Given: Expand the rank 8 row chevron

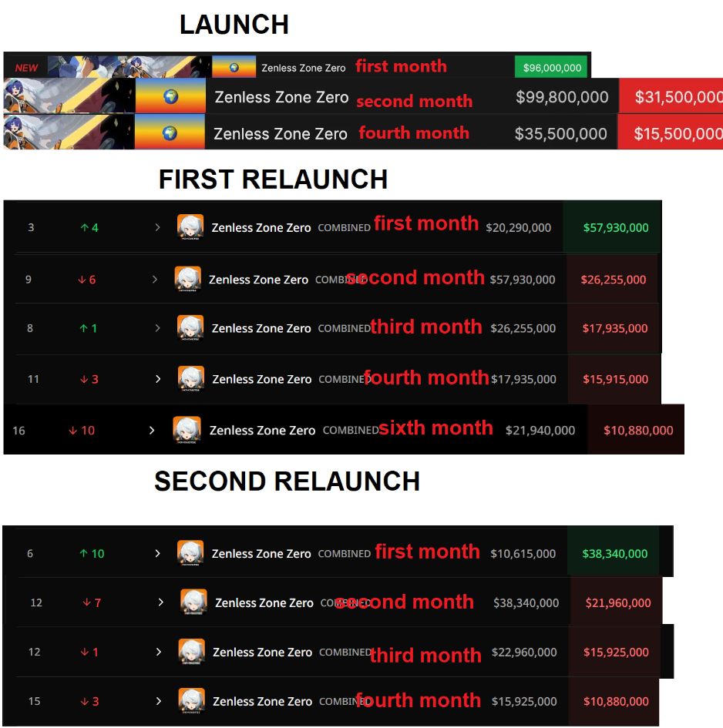Looking at the screenshot, I should [157, 328].
